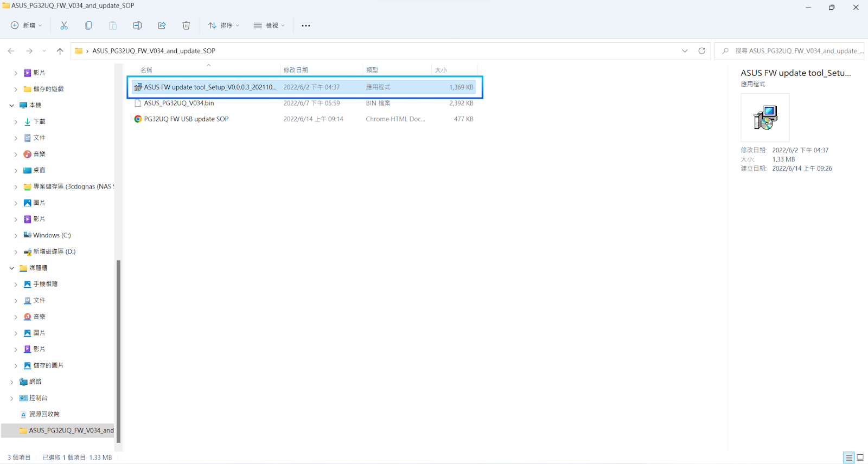Viewport: 868px width, 464px height.
Task: Click the blank file icon of ASUS_PG32UQ_V034.bin
Action: (138, 103)
